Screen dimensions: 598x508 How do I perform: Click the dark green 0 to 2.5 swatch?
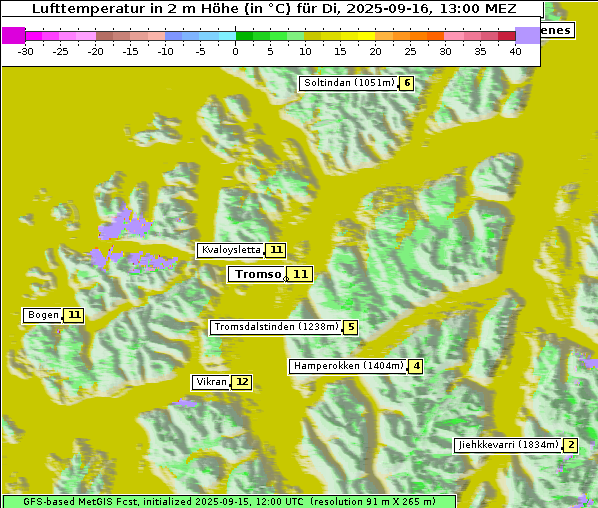click(x=244, y=36)
